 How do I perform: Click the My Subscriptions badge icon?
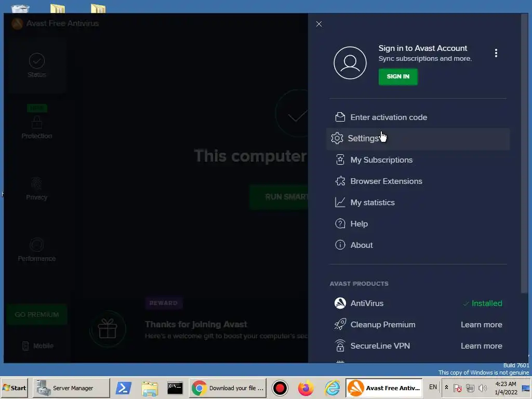340,160
